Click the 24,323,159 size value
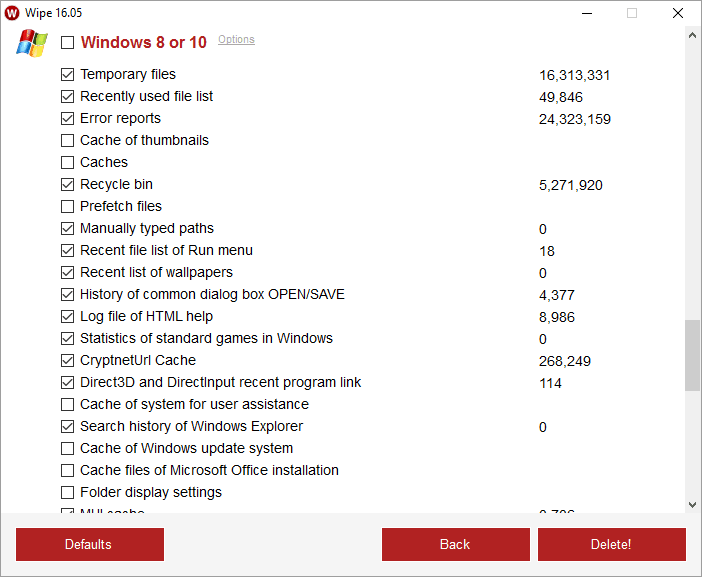 pyautogui.click(x=575, y=119)
